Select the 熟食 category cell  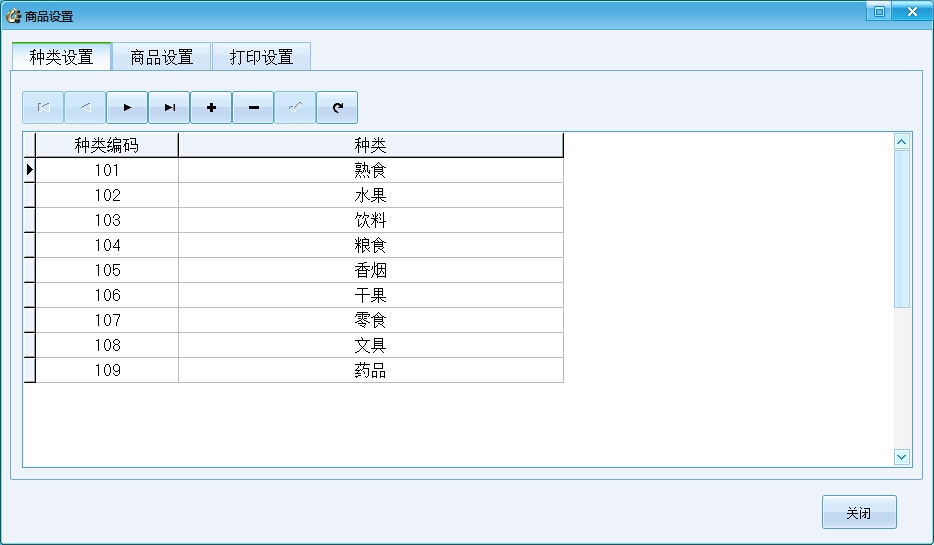pyautogui.click(x=371, y=170)
